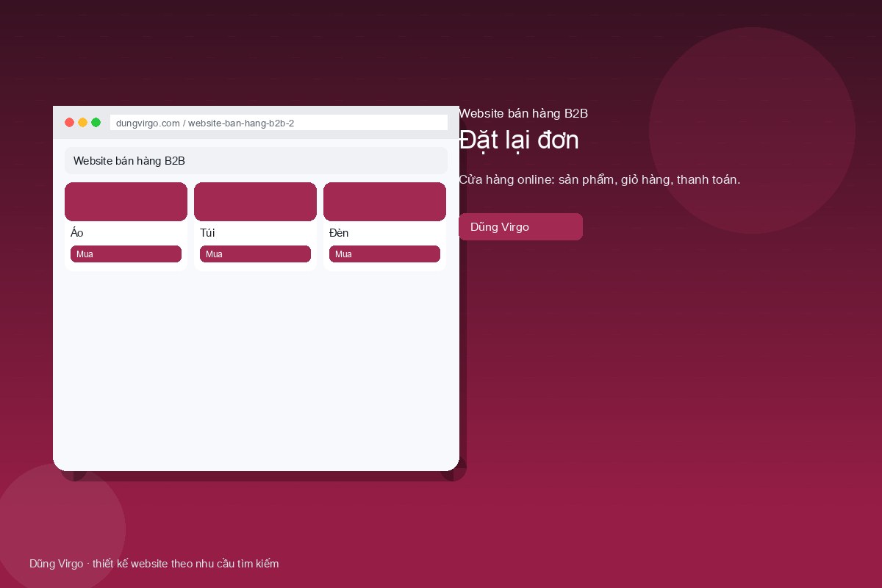The image size is (882, 588).
Task: Click the Cửa hàng online description text
Action: tap(600, 179)
